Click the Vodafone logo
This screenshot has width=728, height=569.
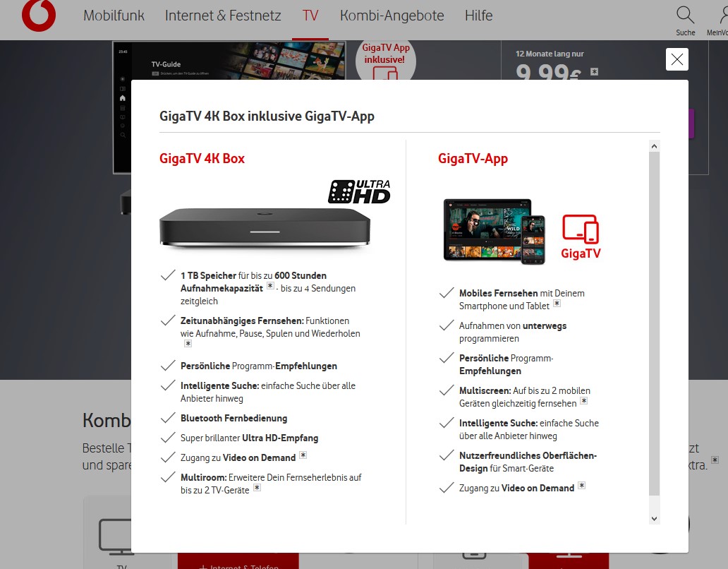tap(39, 16)
